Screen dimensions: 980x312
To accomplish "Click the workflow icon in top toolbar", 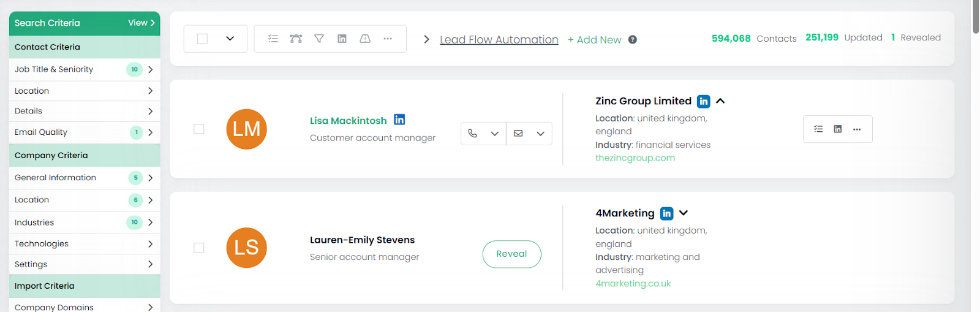I will 296,39.
